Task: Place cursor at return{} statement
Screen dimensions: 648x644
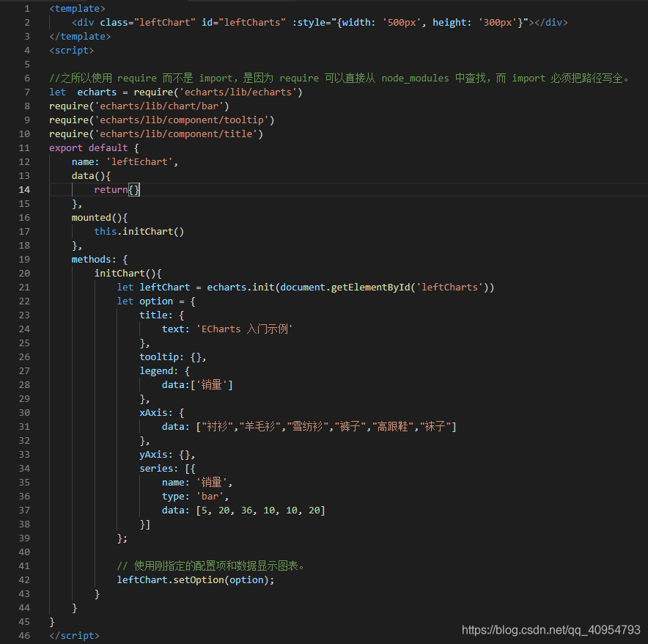Action: click(117, 190)
